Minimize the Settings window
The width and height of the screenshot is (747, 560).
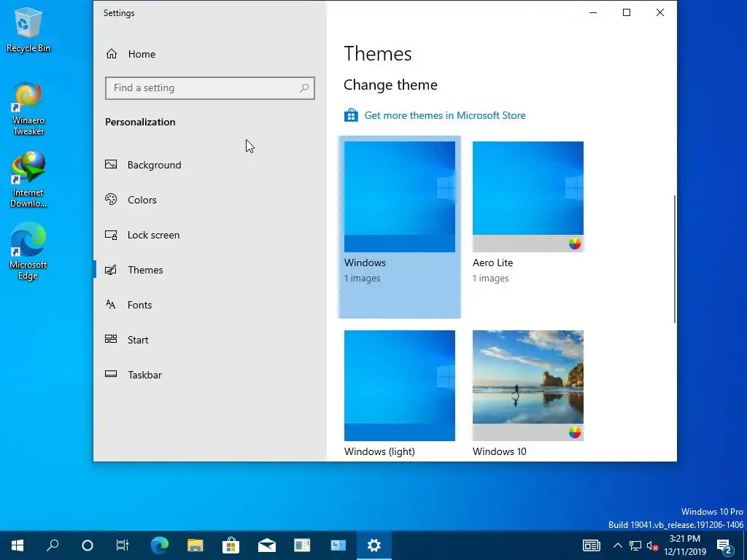593,13
